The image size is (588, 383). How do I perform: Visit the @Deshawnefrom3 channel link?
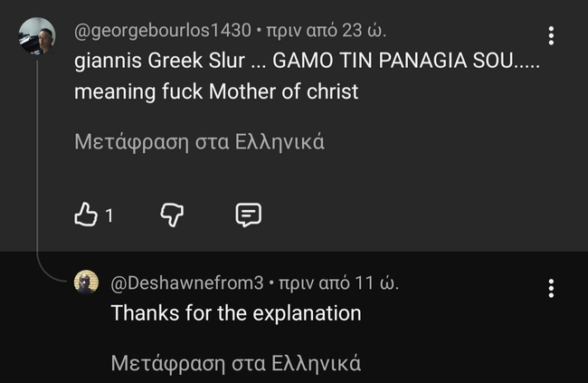pyautogui.click(x=186, y=283)
